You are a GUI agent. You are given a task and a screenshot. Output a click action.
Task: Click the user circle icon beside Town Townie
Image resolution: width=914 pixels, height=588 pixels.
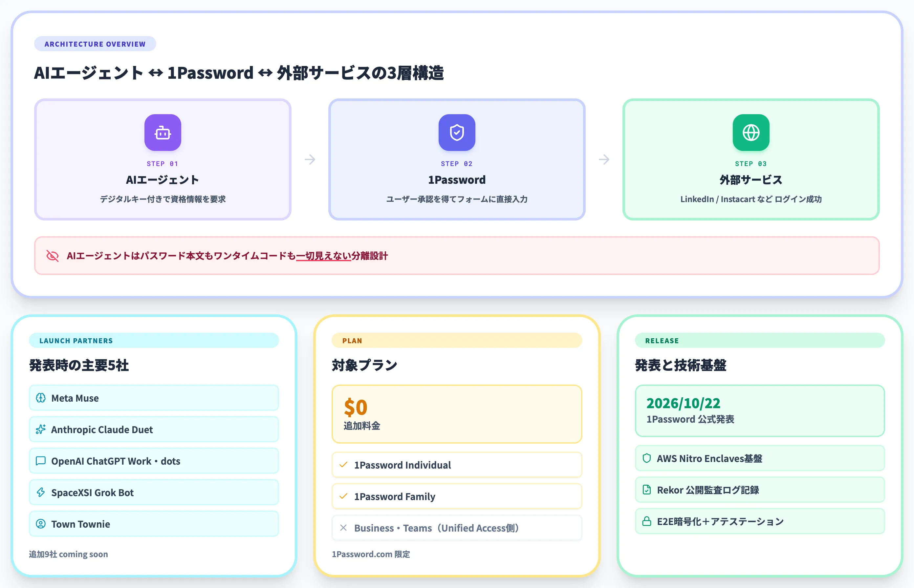[40, 524]
